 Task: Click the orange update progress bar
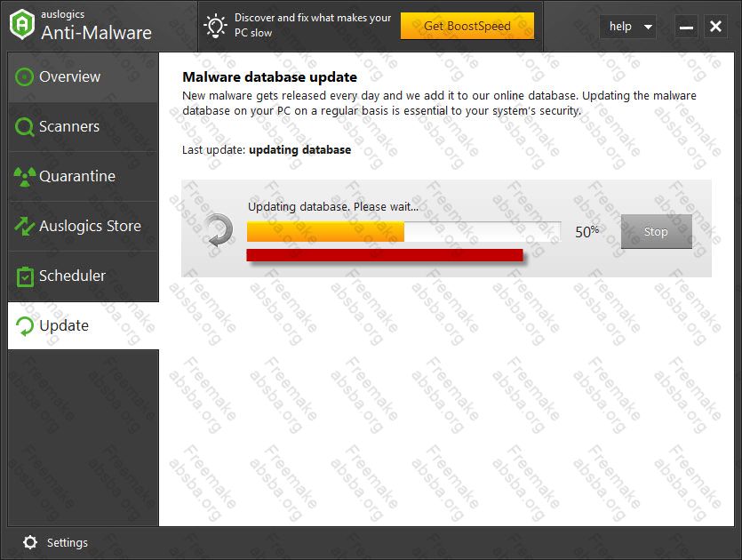pyautogui.click(x=403, y=232)
